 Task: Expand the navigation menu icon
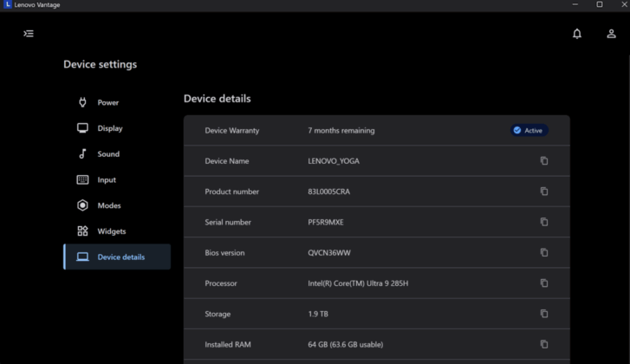point(29,33)
